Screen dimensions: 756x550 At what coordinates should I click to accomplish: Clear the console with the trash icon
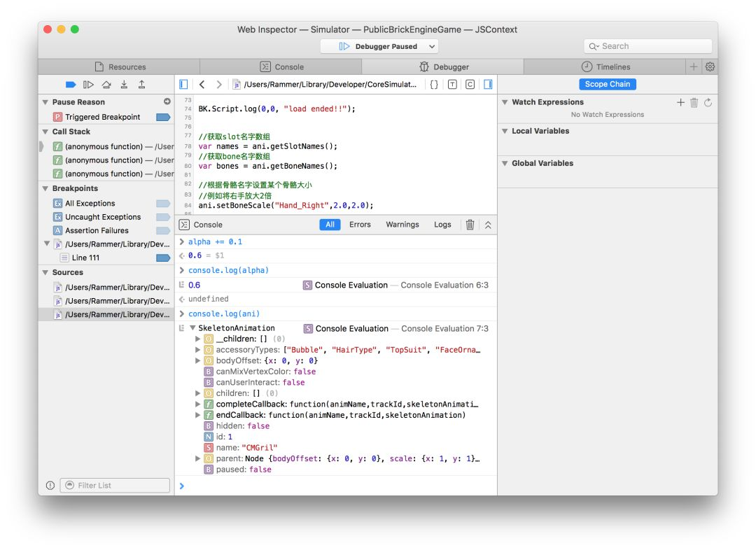[x=470, y=225]
